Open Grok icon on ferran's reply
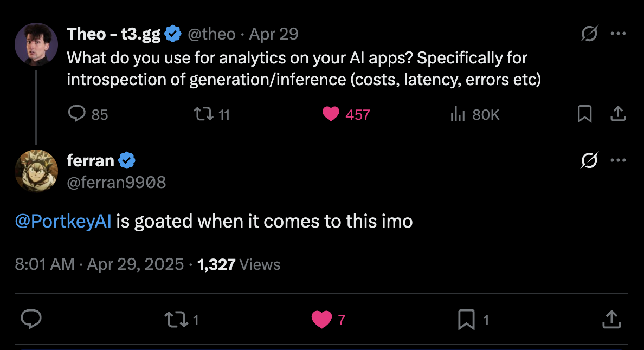The height and width of the screenshot is (350, 644). pyautogui.click(x=589, y=160)
